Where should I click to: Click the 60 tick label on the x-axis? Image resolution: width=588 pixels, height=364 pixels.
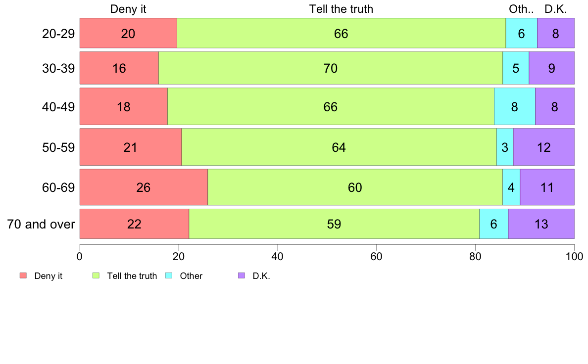tap(376, 256)
